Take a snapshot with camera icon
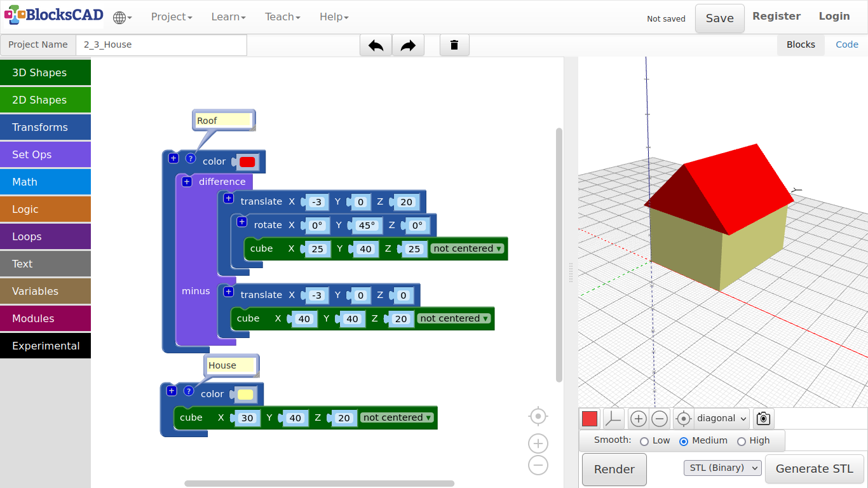Viewport: 868px width, 488px height. pyautogui.click(x=763, y=419)
